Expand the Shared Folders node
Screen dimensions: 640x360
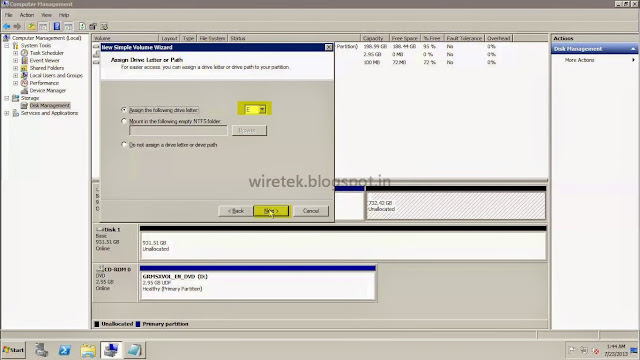pyautogui.click(x=16, y=68)
